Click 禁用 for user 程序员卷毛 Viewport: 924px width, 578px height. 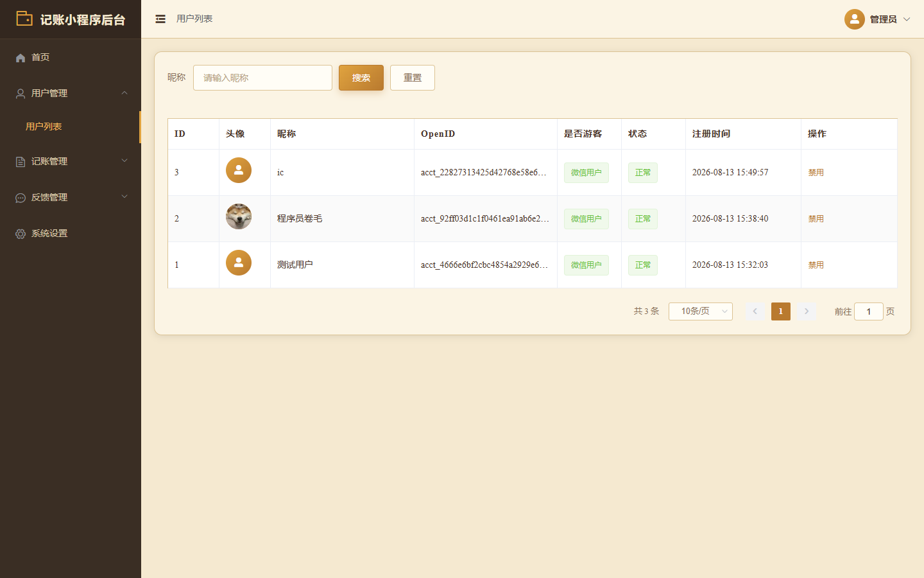(816, 219)
